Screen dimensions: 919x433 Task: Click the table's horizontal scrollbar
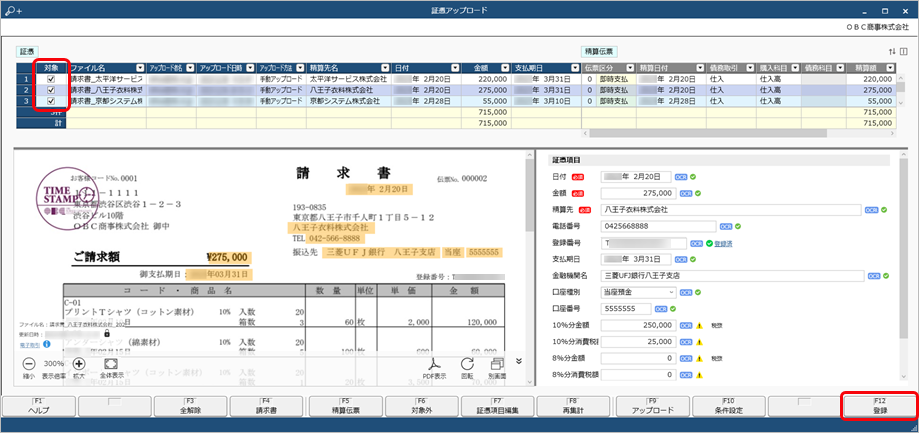(x=708, y=134)
